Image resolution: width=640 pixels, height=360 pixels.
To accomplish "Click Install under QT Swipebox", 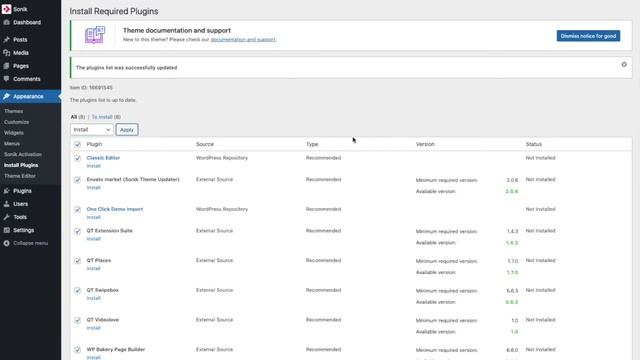I will [x=93, y=298].
